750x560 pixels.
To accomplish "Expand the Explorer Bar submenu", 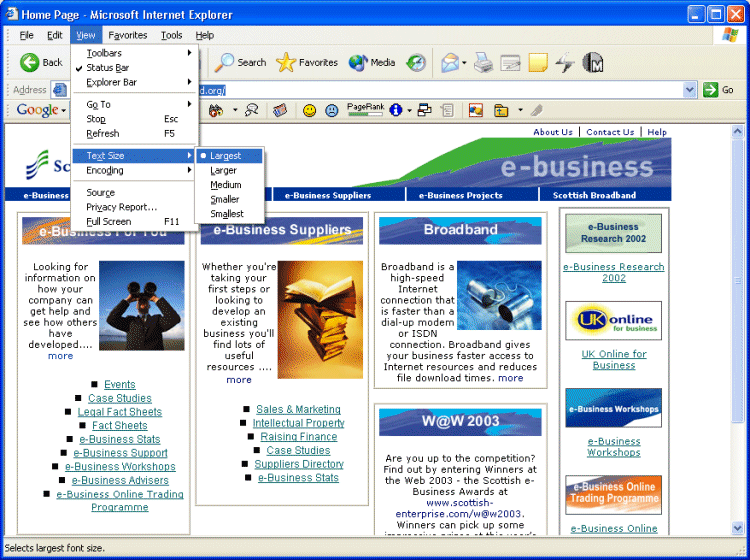I will coord(134,82).
